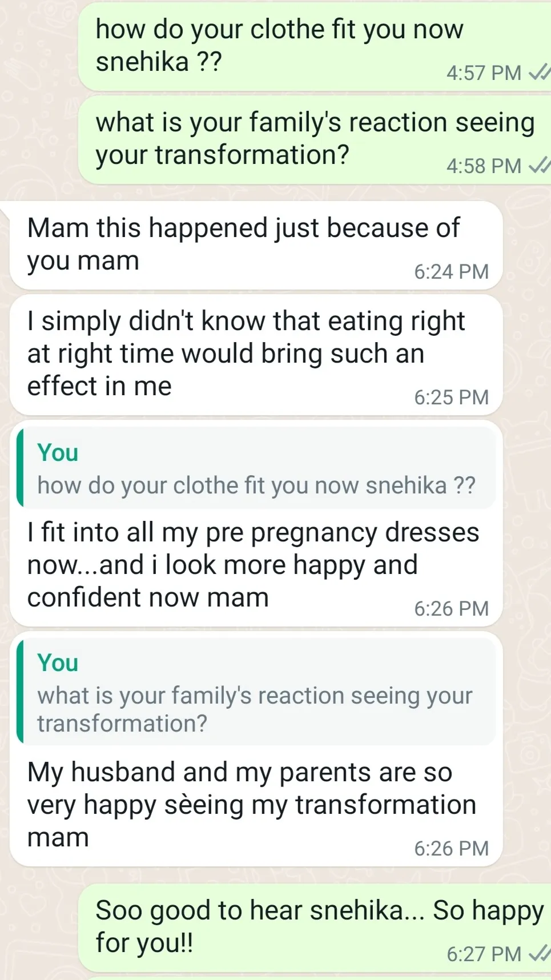Select "Mam this happened just because of you" message
Image resolution: width=551 pixels, height=980 pixels.
(x=243, y=244)
